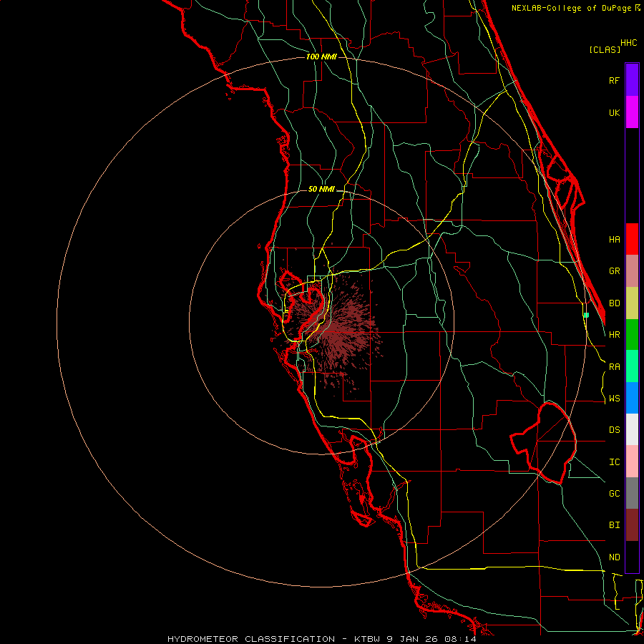
Task: Click the NEXLAB-College of DuPage text
Action: [572, 8]
